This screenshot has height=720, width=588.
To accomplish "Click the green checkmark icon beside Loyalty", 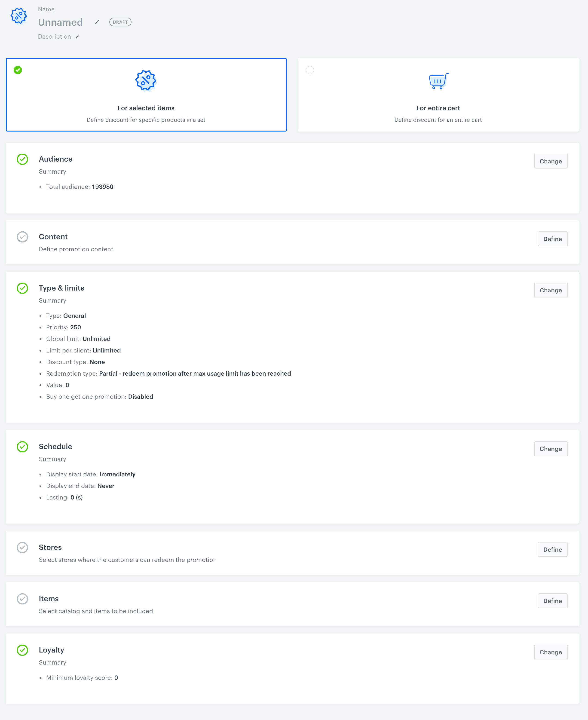I will coord(22,650).
